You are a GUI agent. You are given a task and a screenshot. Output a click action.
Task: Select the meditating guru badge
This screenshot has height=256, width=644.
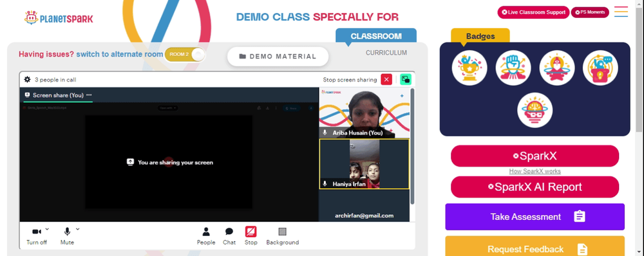556,68
